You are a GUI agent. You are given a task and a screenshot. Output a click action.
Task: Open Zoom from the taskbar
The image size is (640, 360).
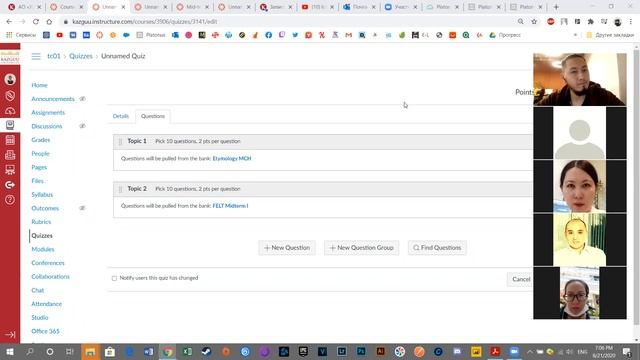point(514,352)
